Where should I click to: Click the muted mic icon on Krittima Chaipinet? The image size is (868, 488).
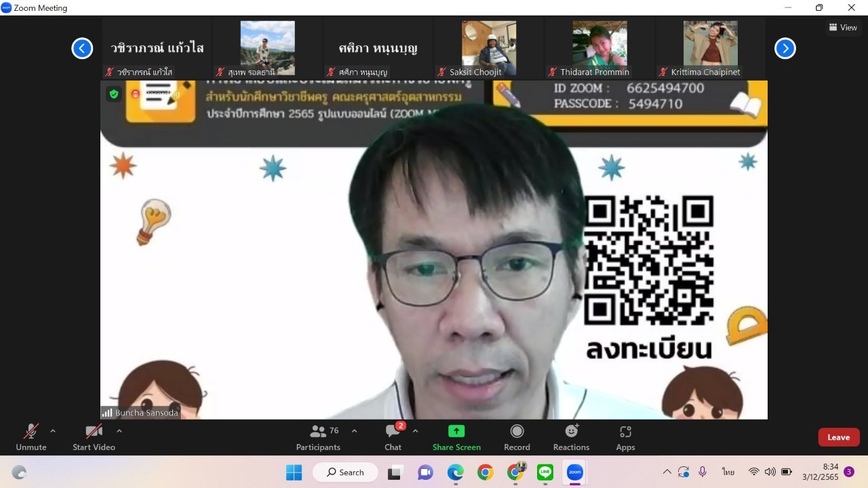tap(663, 72)
